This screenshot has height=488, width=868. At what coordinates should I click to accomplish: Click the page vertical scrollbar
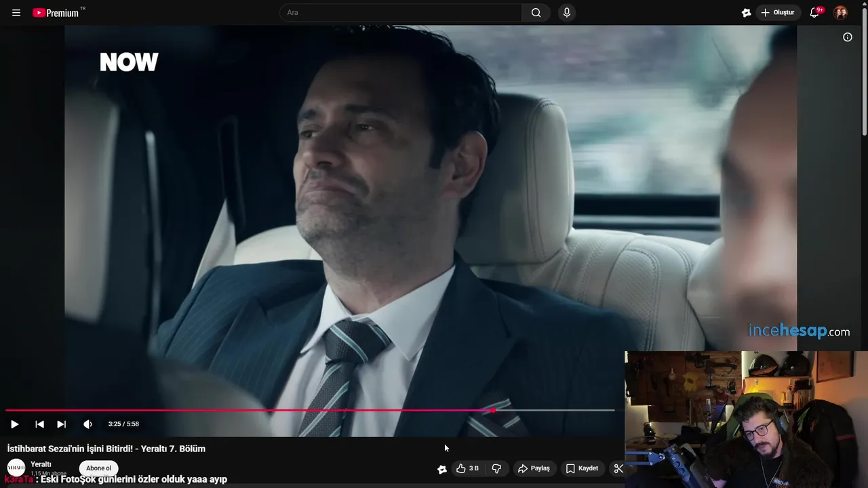(x=865, y=71)
